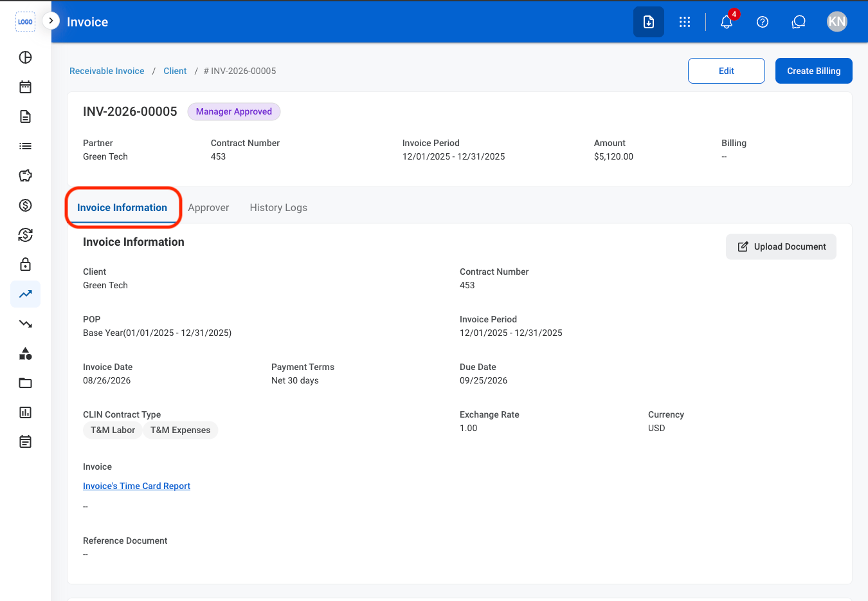
Task: Open the pie chart dashboard sidebar icon
Action: click(x=25, y=57)
